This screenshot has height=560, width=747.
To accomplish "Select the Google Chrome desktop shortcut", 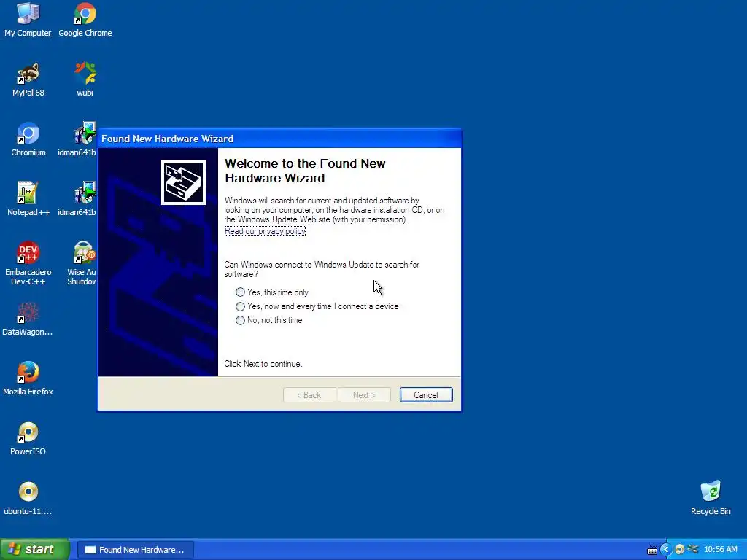I will coord(85,20).
